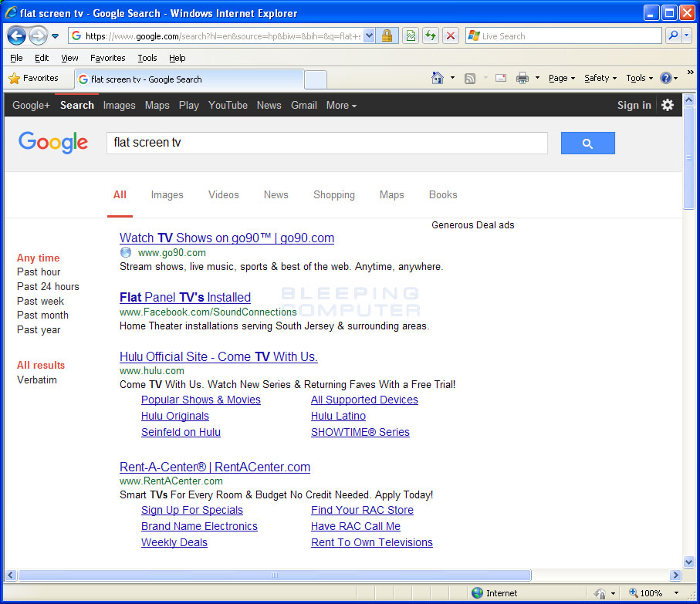Open the File menu
Viewport: 700px width, 604px height.
[16, 58]
